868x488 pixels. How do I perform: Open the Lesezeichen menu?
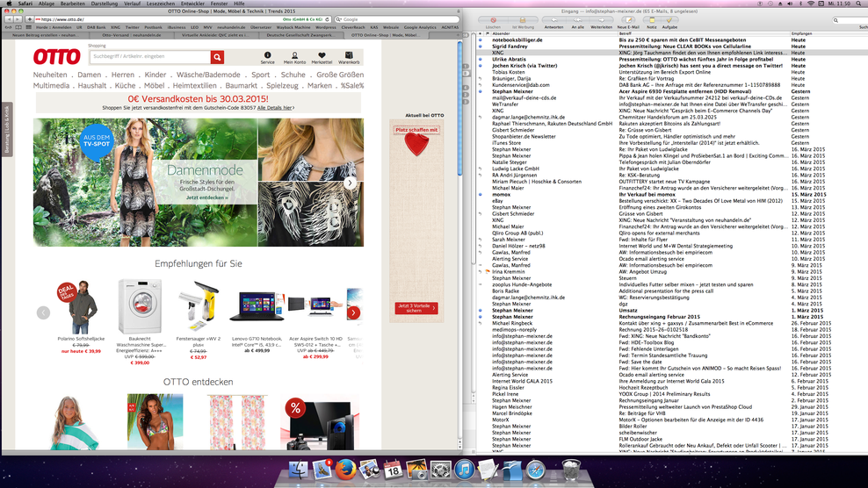pyautogui.click(x=161, y=4)
